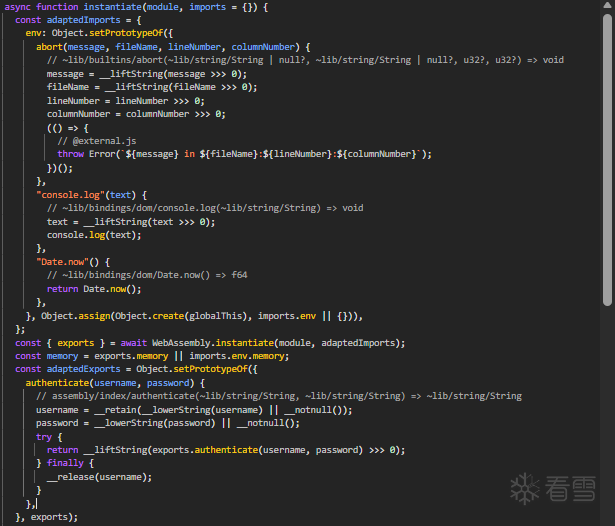Click the '~lib/builtins/abort' comment line
The height and width of the screenshot is (526, 615).
click(x=305, y=60)
